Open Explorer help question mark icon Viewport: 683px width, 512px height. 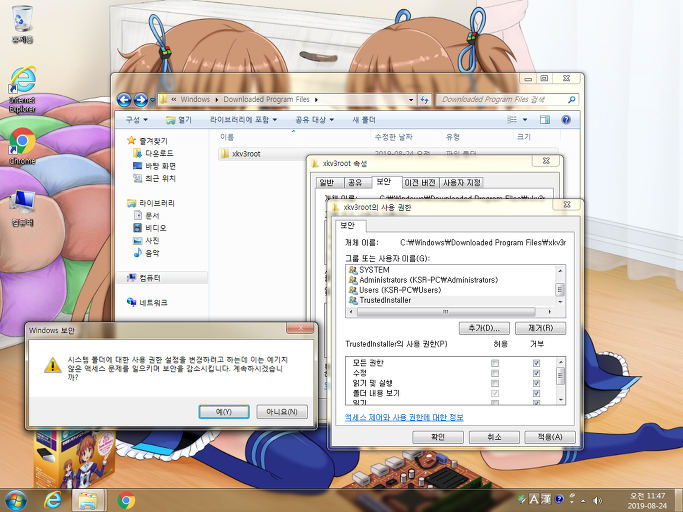pos(566,119)
